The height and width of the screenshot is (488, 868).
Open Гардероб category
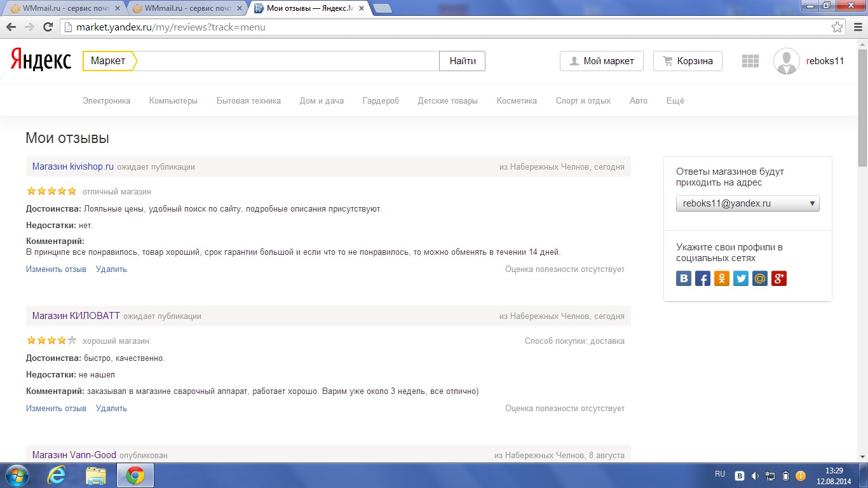click(x=381, y=100)
